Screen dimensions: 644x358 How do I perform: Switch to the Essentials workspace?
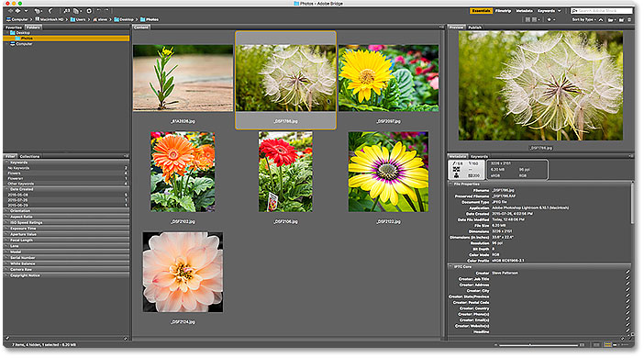click(481, 11)
